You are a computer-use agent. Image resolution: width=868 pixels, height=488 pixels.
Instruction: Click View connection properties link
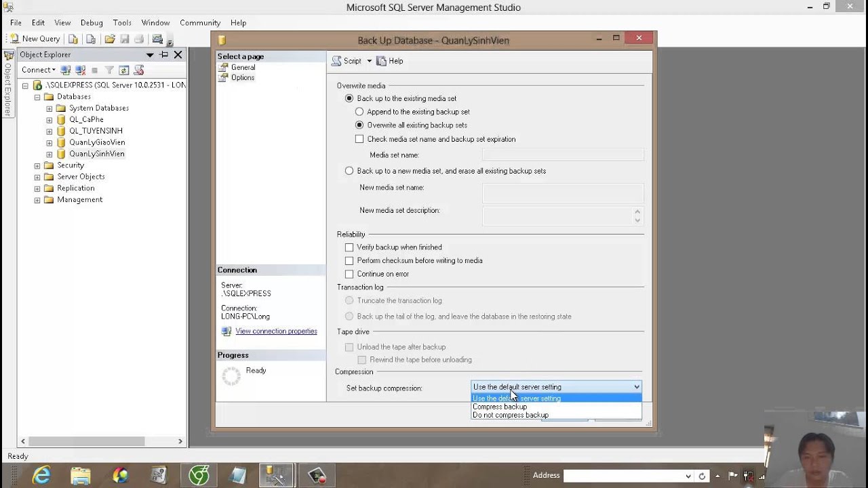pos(276,331)
